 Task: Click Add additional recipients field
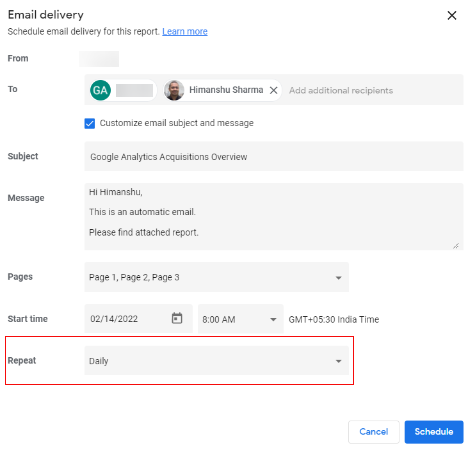(341, 90)
